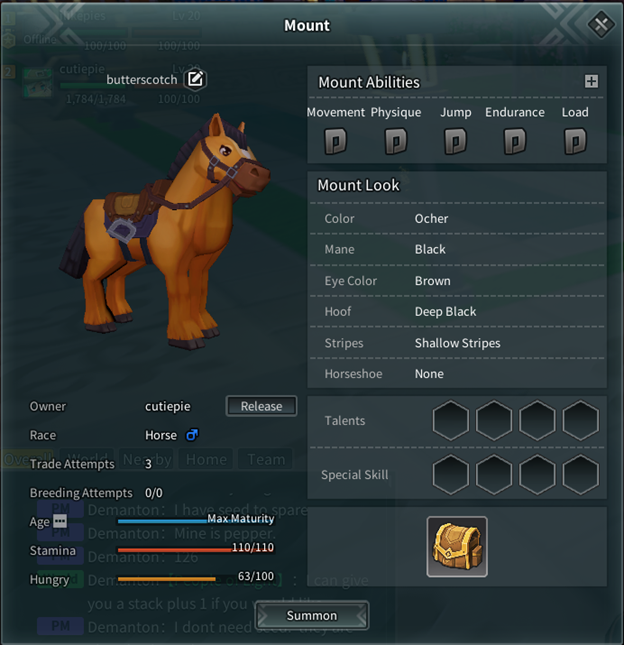The height and width of the screenshot is (645, 624).
Task: Open the golden saddlebag chest icon
Action: 457,547
